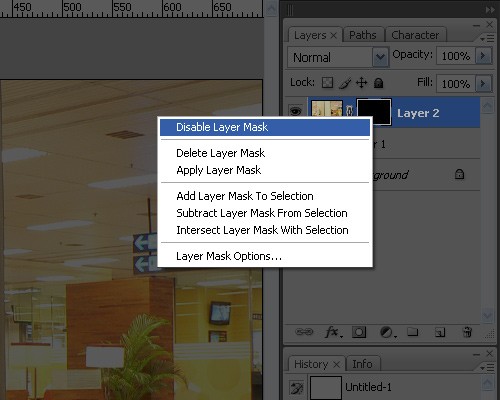This screenshot has width=500, height=400.
Task: Open the Fill slider arrow
Action: point(483,83)
